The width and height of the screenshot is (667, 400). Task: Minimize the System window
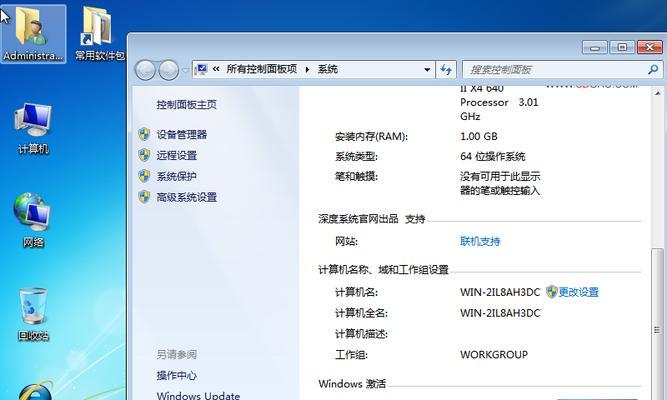click(x=595, y=47)
